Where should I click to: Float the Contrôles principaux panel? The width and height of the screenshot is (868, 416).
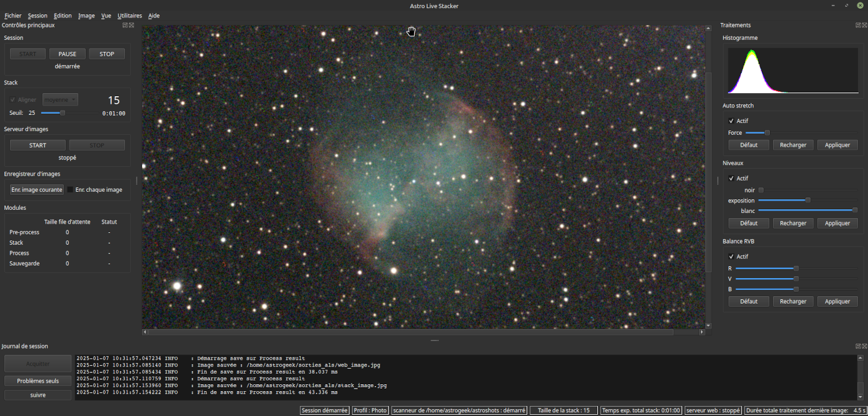point(125,26)
